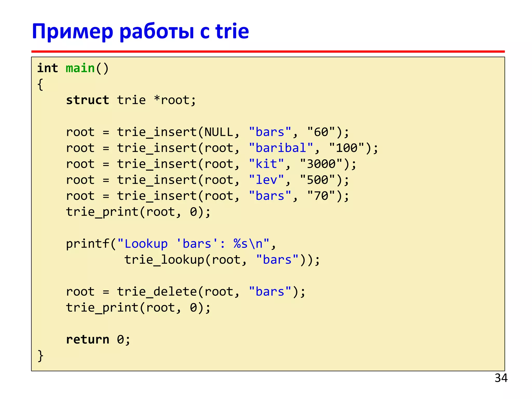Click the line inserting "kit", "3000"
Viewport: 532px width, 399px height.
(x=211, y=164)
